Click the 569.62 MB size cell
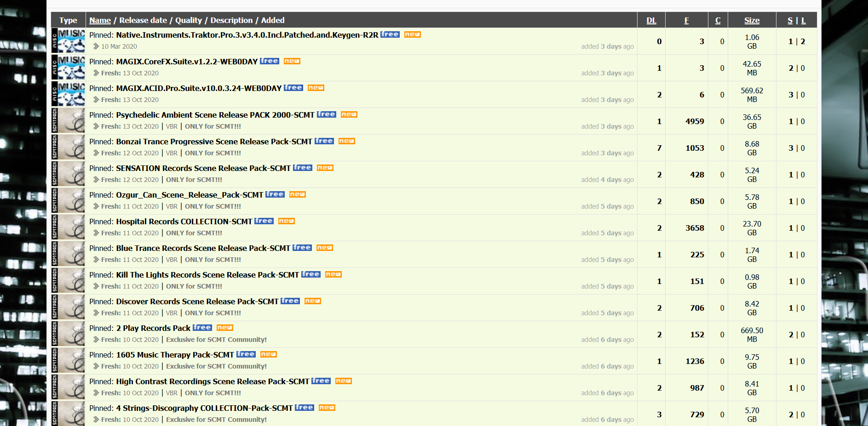Image resolution: width=868 pixels, height=426 pixels. tap(752, 95)
